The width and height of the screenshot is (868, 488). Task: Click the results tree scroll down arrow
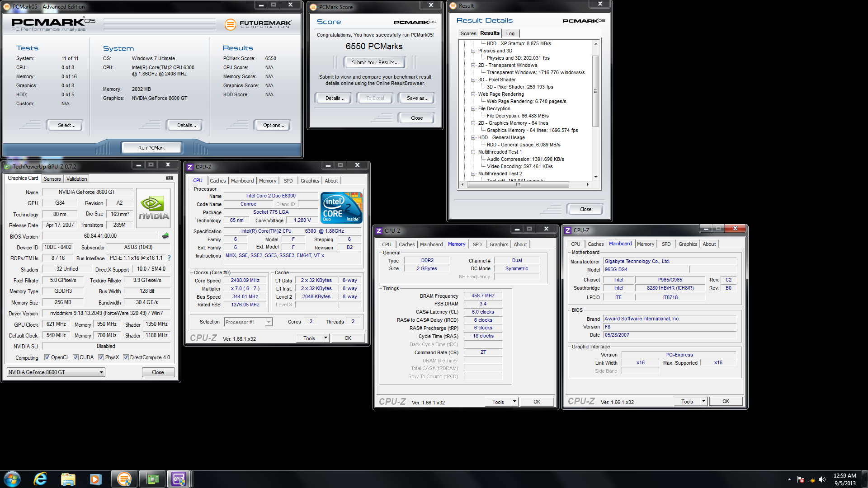point(596,177)
